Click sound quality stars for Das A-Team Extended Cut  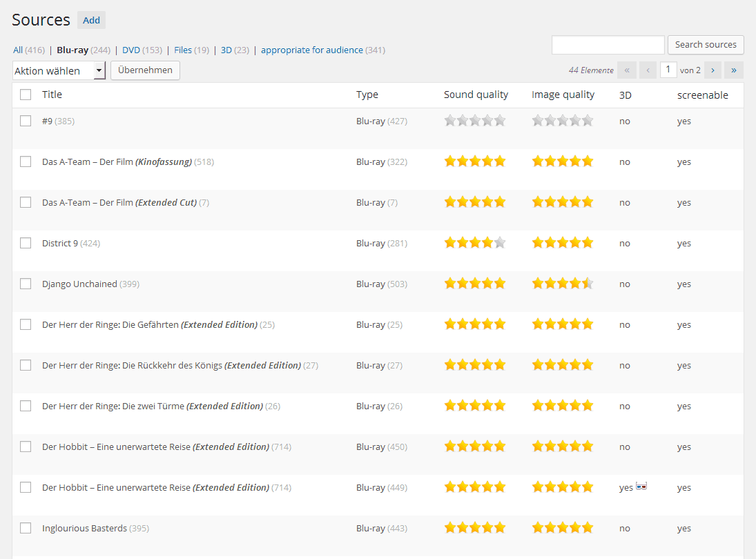click(475, 202)
